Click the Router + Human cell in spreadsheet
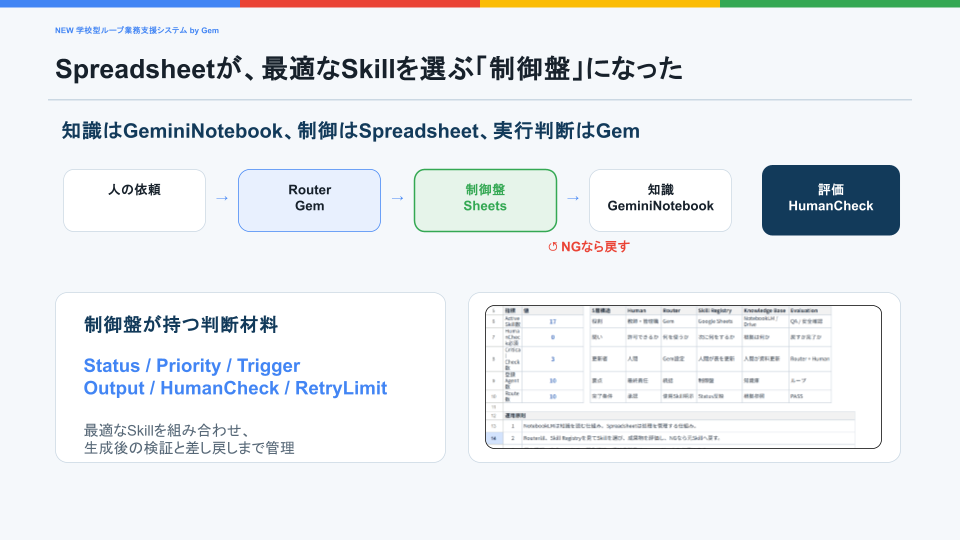Screen dimensions: 960x540 809,359
